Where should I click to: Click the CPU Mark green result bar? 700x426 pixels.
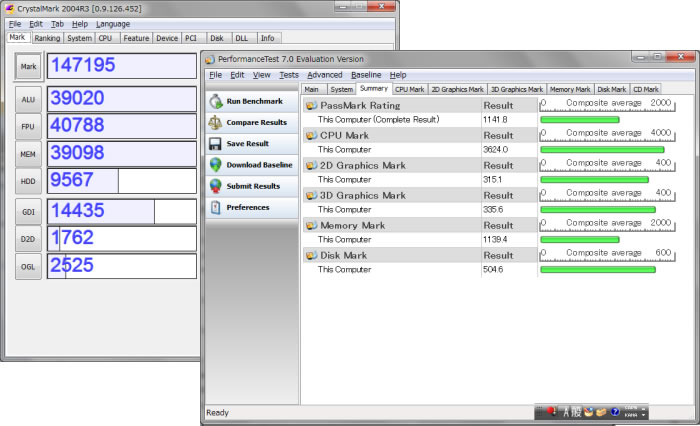pos(602,150)
